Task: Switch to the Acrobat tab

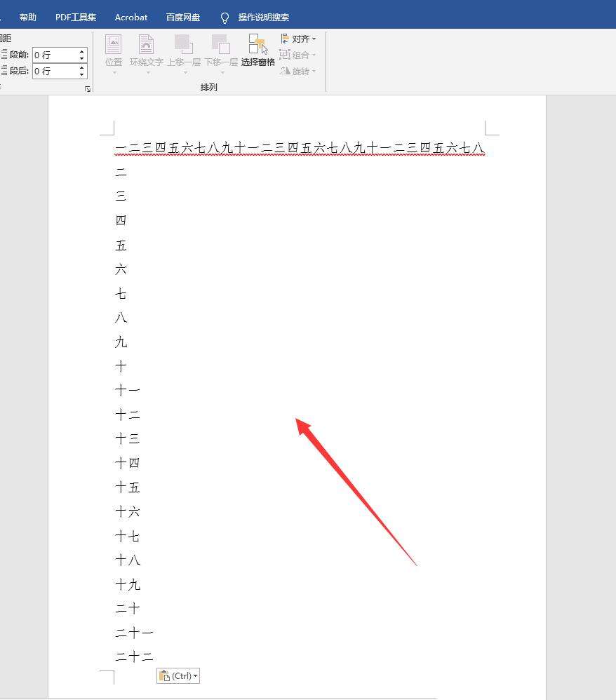Action: click(131, 17)
